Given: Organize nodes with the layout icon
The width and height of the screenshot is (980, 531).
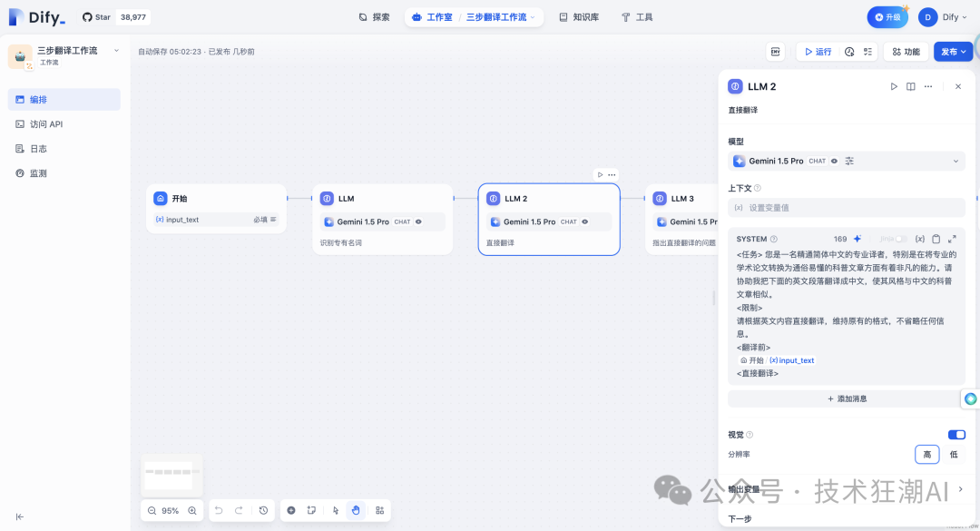Looking at the screenshot, I should tap(380, 510).
